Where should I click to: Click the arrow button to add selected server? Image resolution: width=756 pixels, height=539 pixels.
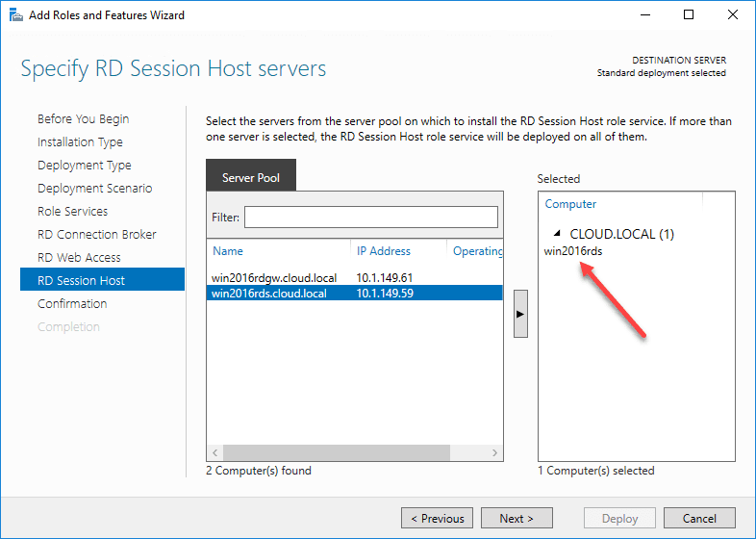pos(520,315)
